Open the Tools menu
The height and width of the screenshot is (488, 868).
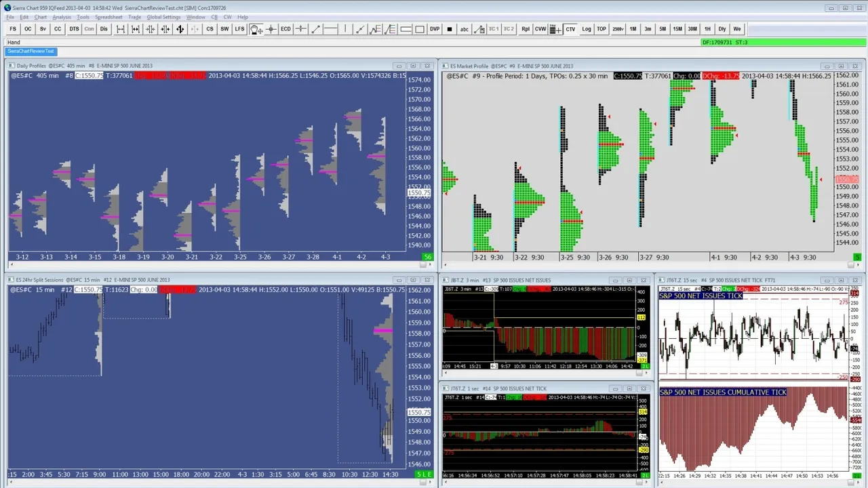coord(83,17)
